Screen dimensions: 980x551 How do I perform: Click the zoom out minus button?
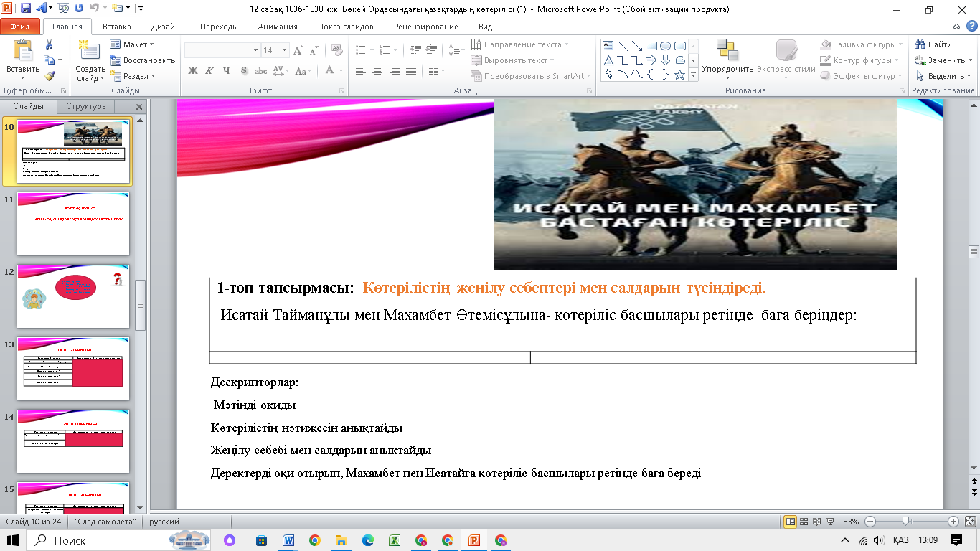870,522
